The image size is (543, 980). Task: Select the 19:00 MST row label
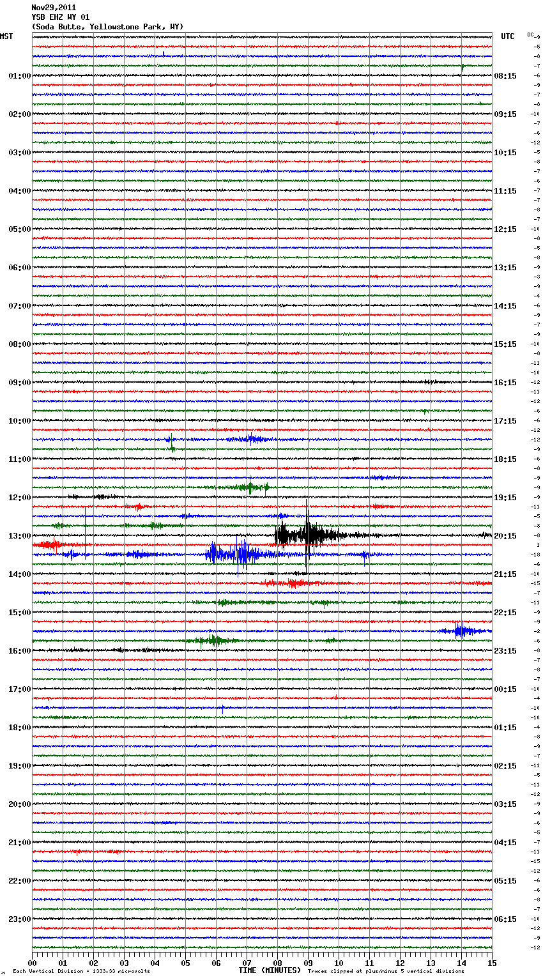pyautogui.click(x=20, y=766)
